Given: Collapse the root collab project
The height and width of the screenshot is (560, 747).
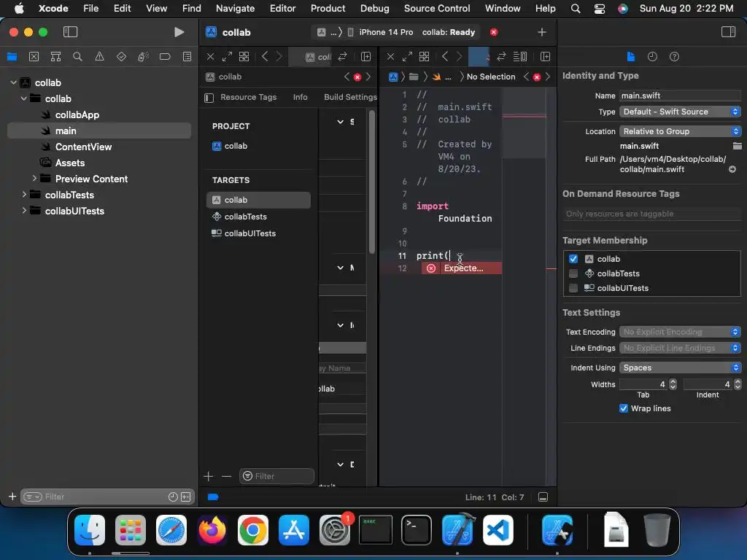Looking at the screenshot, I should point(13,82).
